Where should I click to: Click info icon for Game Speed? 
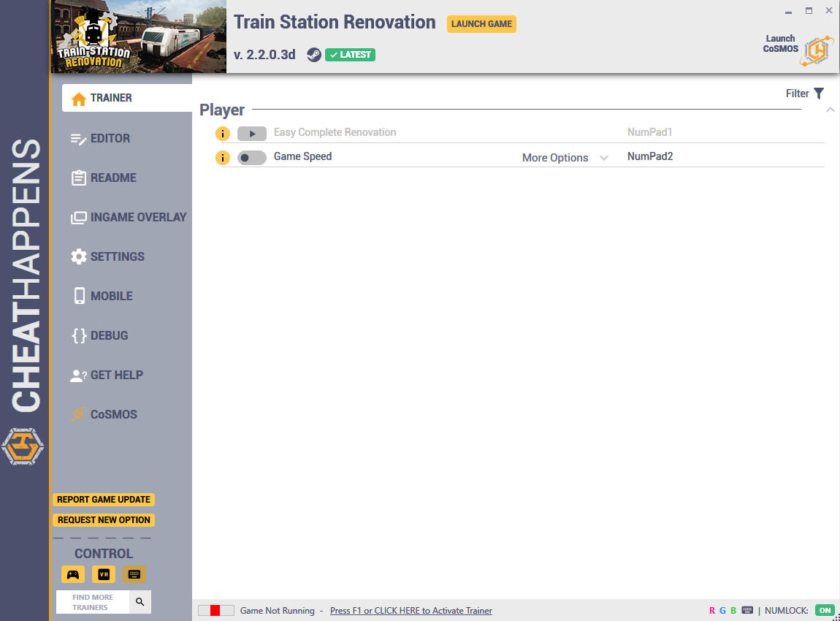[222, 158]
